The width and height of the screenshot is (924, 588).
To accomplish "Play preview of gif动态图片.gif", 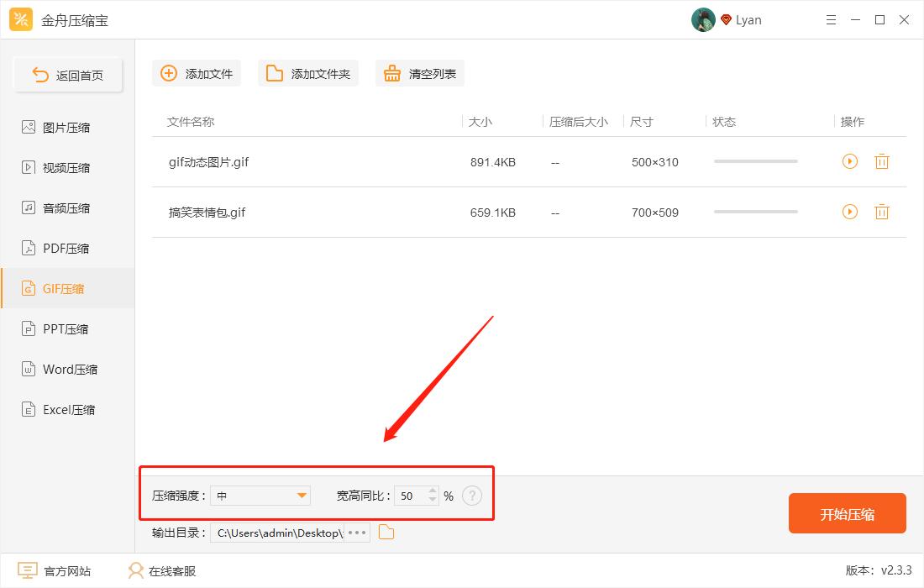I will (849, 161).
